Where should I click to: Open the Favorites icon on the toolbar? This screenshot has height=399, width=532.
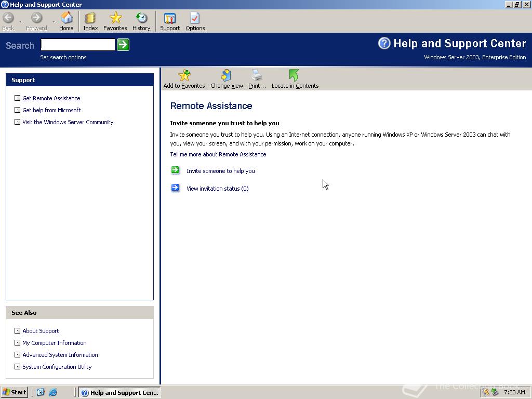(115, 21)
